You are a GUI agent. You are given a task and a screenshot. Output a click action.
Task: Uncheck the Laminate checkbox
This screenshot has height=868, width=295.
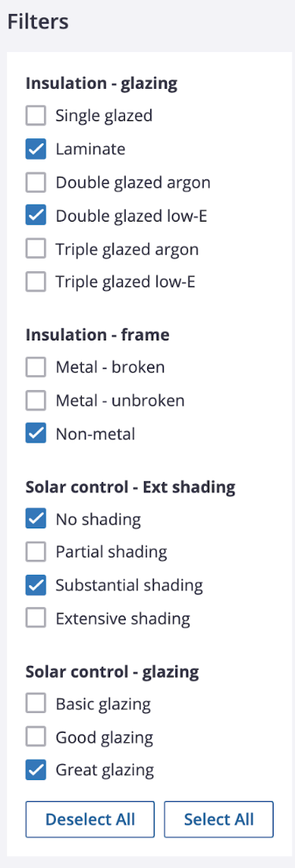[36, 149]
